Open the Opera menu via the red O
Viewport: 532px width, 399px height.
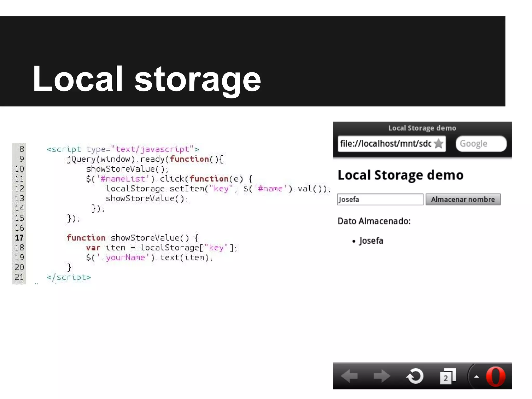point(496,376)
